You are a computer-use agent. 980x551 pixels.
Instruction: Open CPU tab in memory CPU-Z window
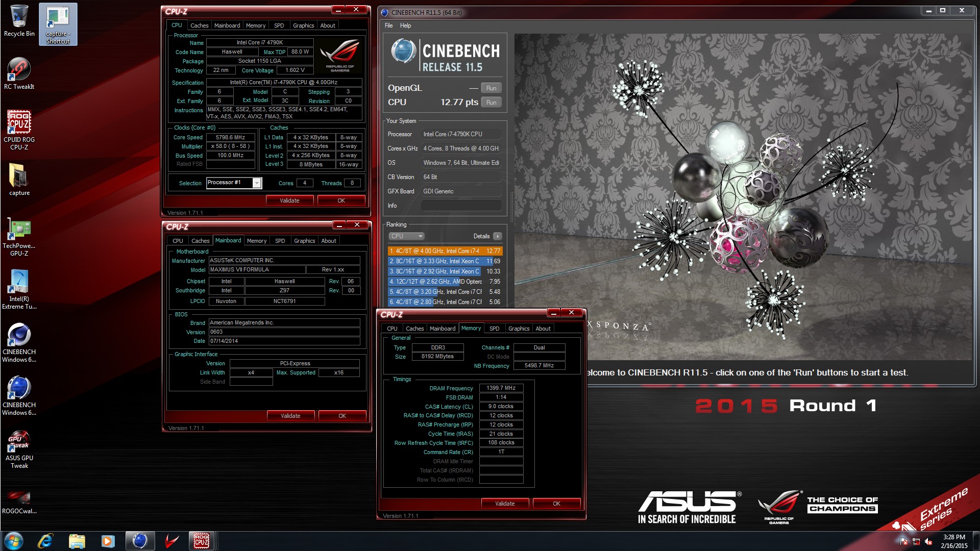click(392, 329)
